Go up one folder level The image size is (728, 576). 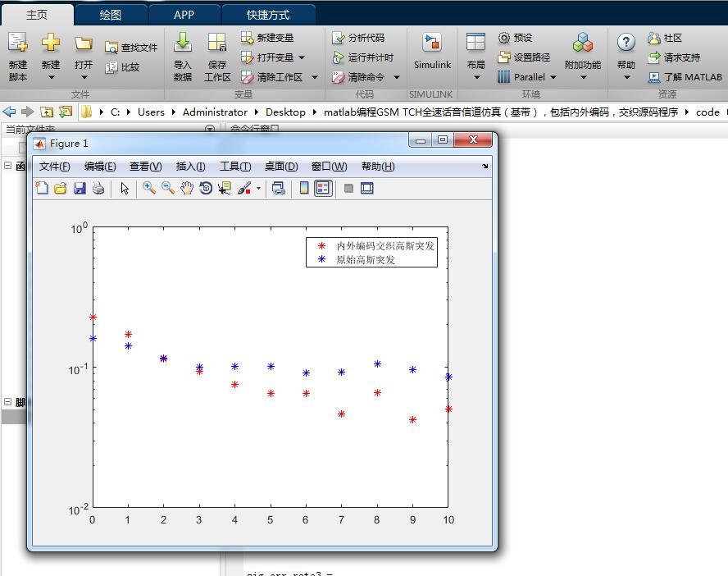pyautogui.click(x=47, y=112)
